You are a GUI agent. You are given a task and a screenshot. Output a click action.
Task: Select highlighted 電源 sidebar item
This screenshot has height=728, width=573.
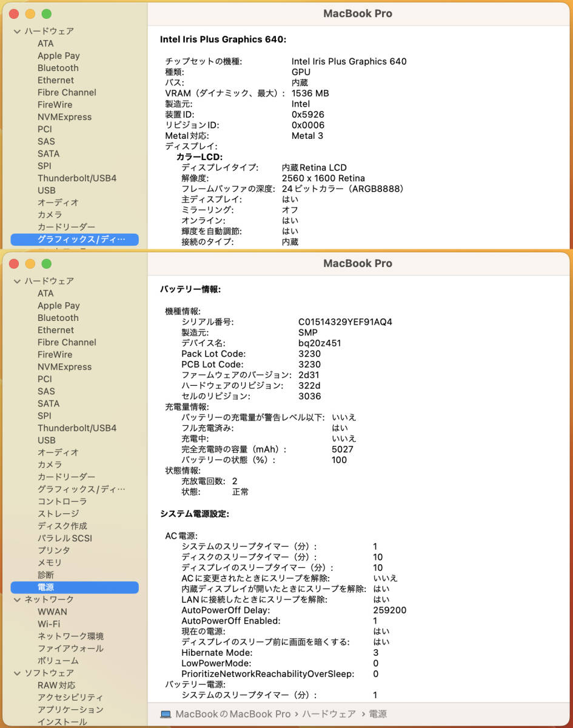(x=75, y=587)
